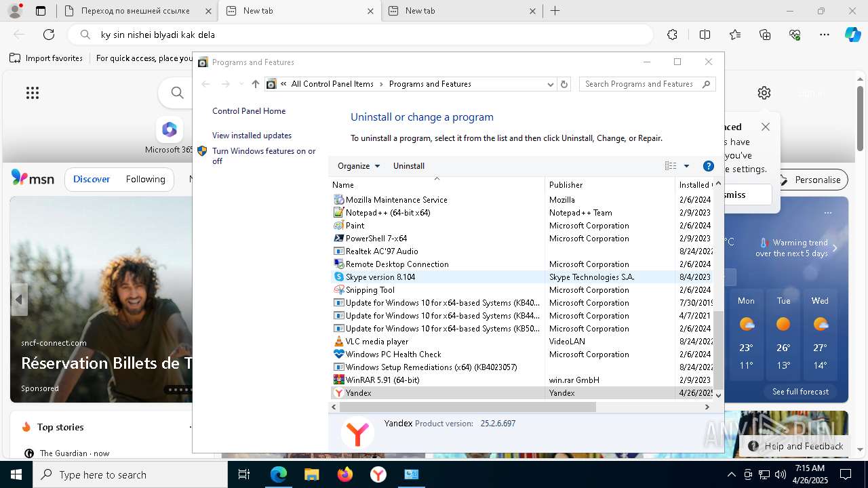Viewport: 868px width, 488px height.
Task: Expand the address bar history dropdown
Action: [x=551, y=84]
